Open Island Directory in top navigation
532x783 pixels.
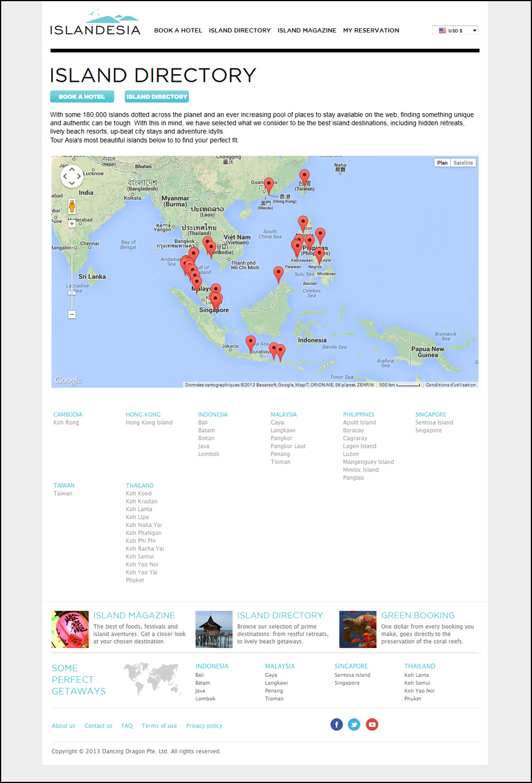[x=240, y=30]
